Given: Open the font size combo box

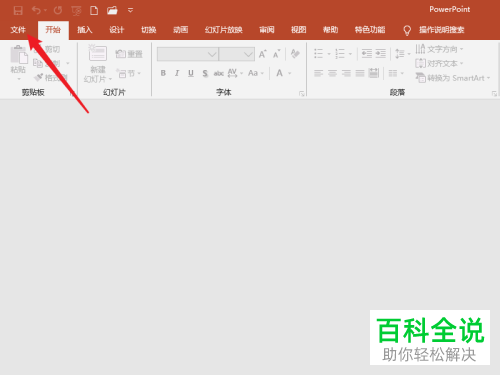Looking at the screenshot, I should point(237,54).
